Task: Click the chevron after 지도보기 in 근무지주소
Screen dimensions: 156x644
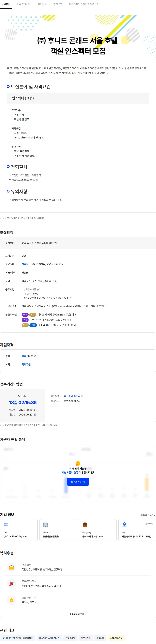Action: (105, 306)
